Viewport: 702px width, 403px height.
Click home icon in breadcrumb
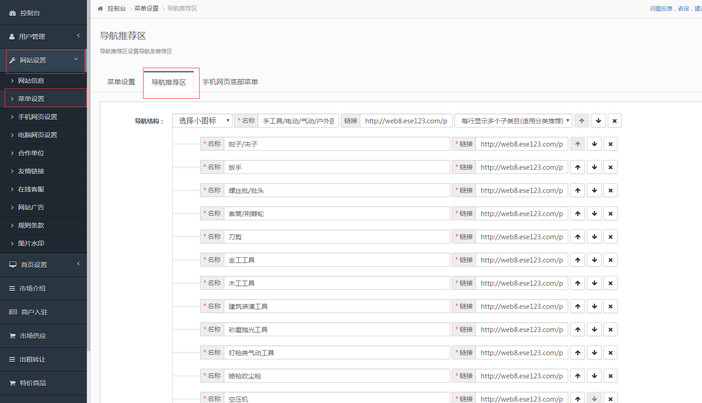click(x=100, y=8)
